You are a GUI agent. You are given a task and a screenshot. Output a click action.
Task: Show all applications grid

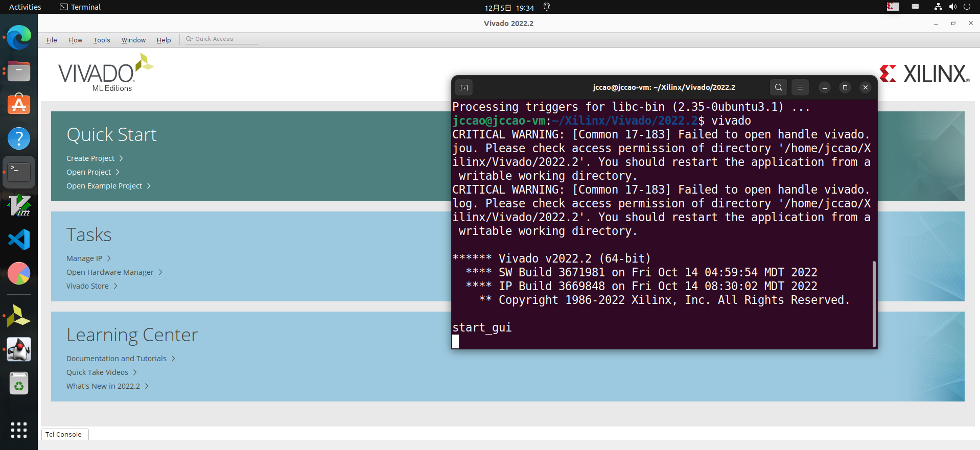[x=19, y=430]
